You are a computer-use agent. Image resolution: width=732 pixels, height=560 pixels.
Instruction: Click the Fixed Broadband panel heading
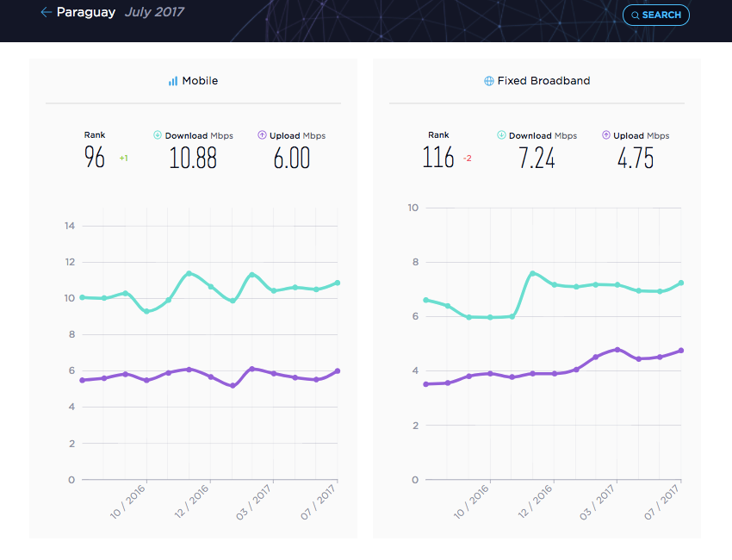coord(544,81)
